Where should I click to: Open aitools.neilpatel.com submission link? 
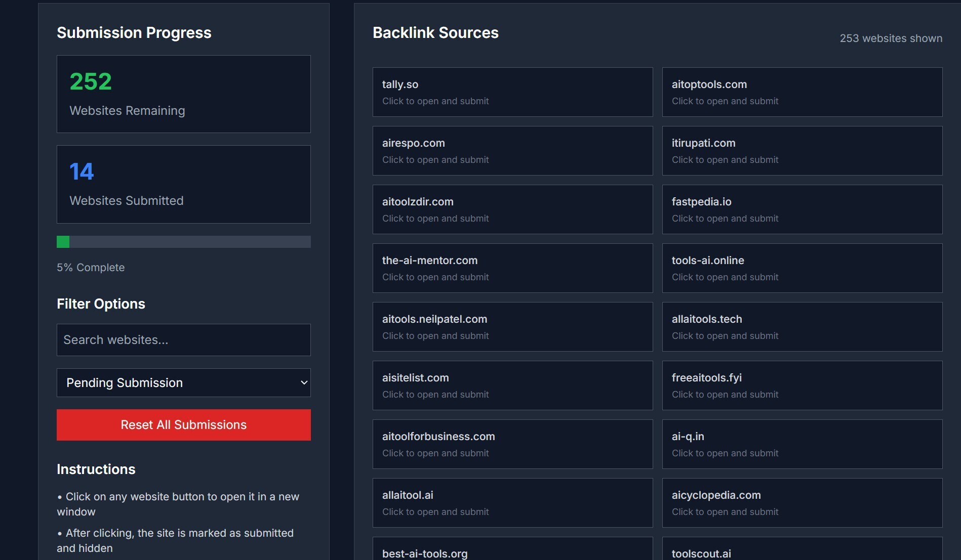tap(512, 327)
